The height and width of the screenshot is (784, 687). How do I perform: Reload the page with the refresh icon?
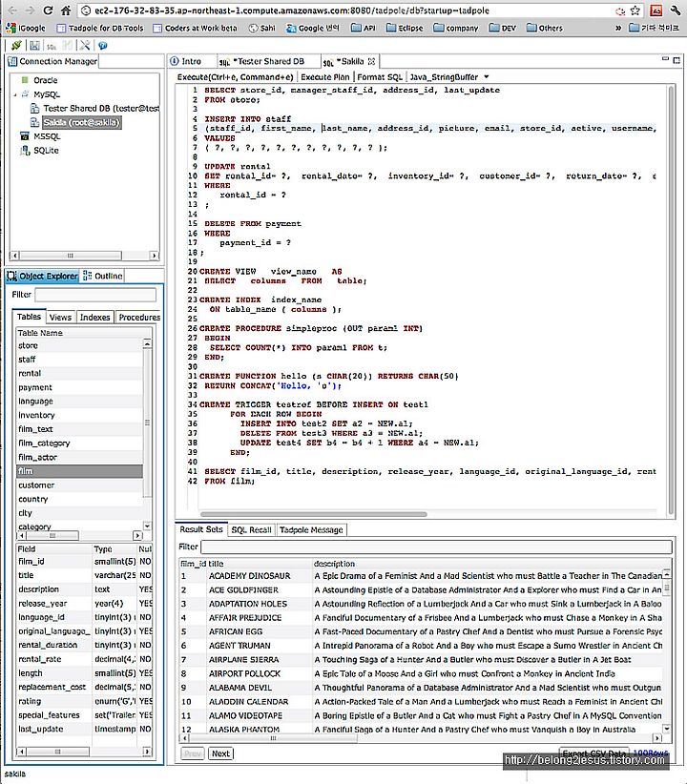pos(48,10)
